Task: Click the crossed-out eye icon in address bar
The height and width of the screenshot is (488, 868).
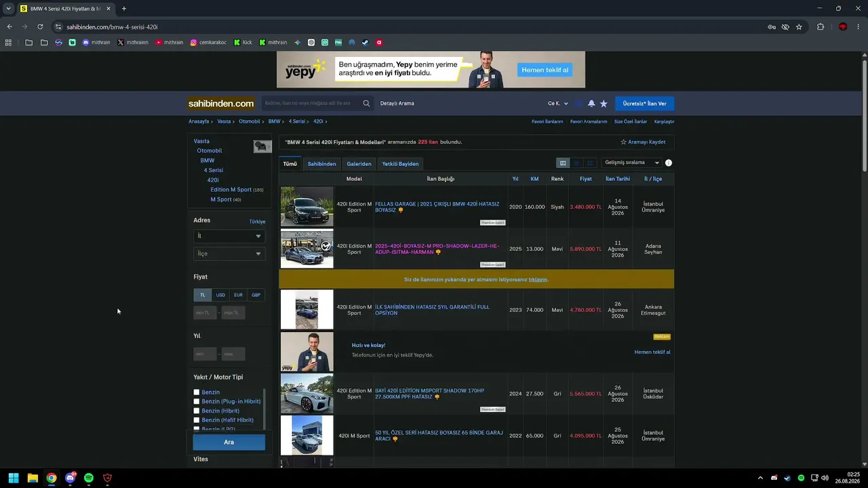Action: (785, 27)
